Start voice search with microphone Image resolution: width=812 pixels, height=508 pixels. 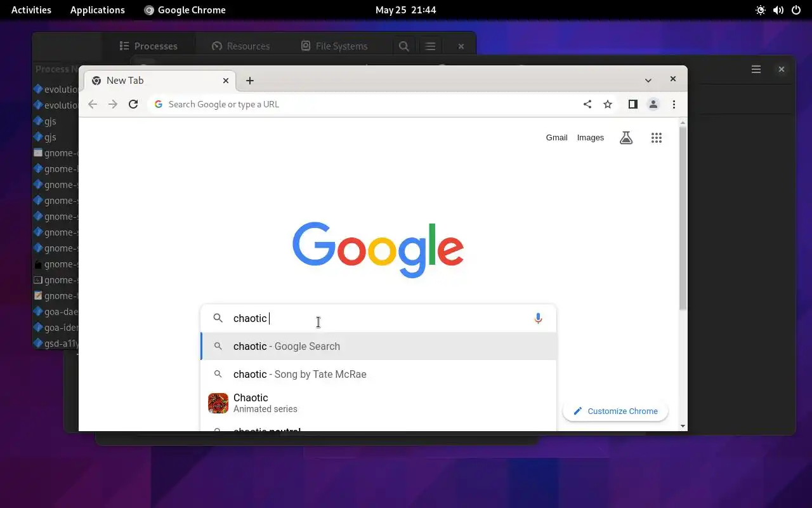[538, 318]
